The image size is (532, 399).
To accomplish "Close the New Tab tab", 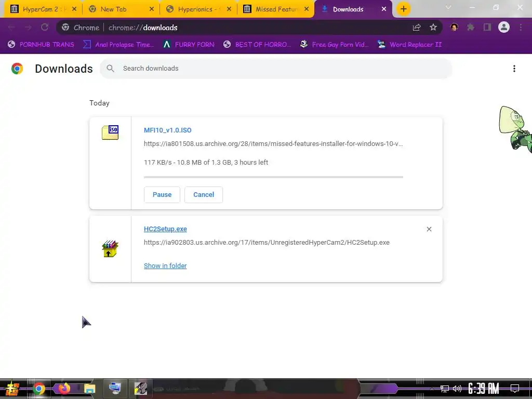I will (152, 9).
